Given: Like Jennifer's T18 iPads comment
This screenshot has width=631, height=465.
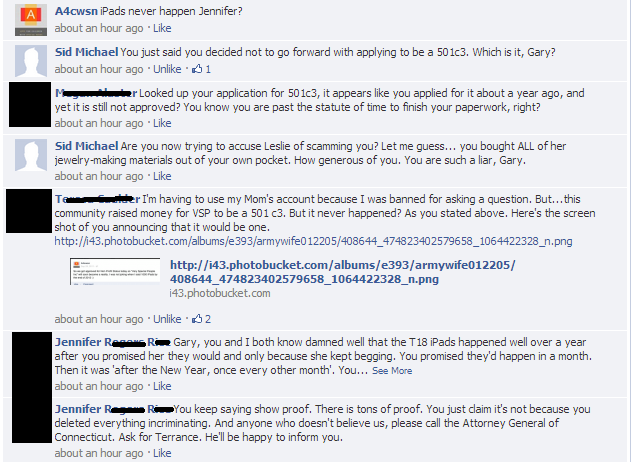Looking at the screenshot, I should (x=162, y=386).
